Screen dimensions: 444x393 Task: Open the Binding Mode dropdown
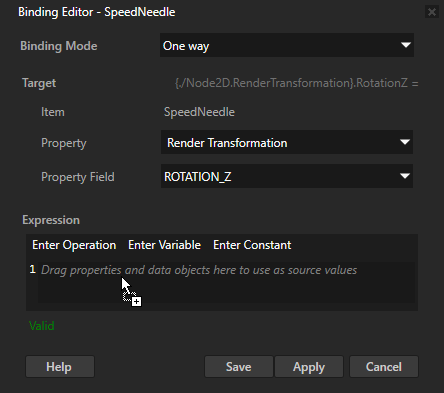(x=287, y=45)
